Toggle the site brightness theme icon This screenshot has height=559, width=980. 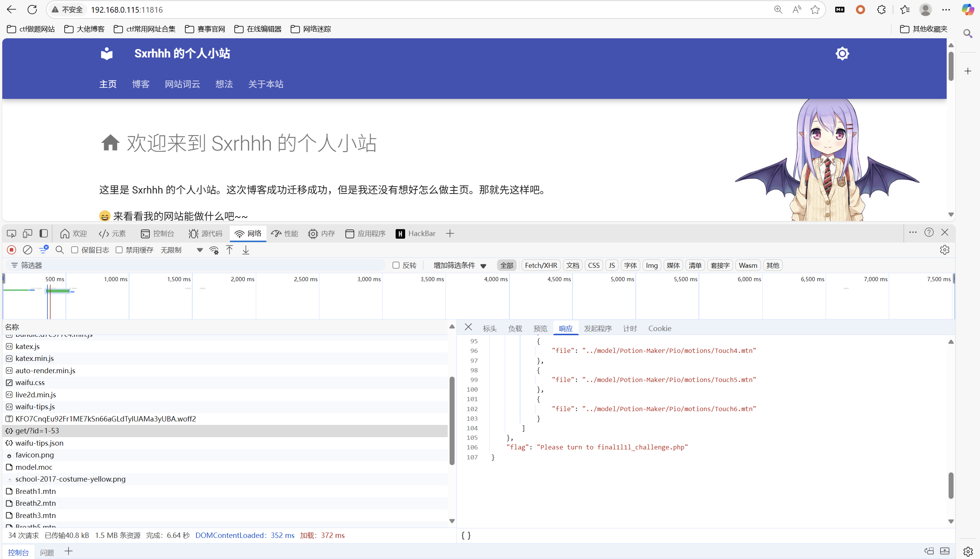842,53
